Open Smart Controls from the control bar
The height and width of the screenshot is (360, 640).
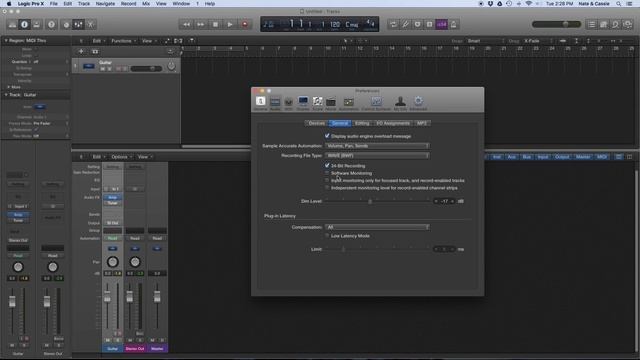click(66, 24)
